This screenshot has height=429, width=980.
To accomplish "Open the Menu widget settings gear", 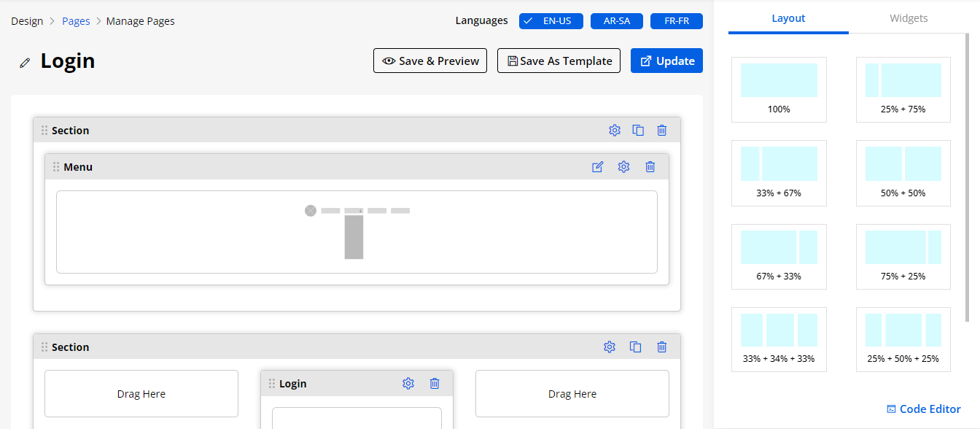I will coord(623,167).
